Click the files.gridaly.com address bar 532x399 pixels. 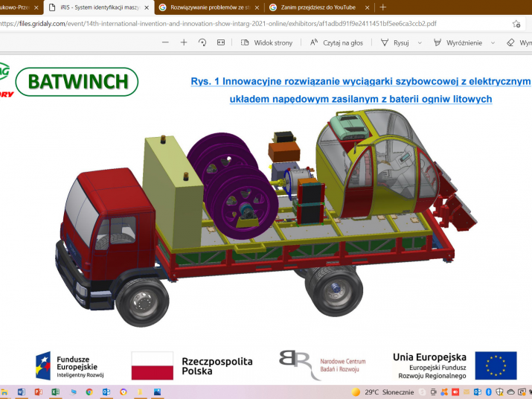tap(223, 23)
